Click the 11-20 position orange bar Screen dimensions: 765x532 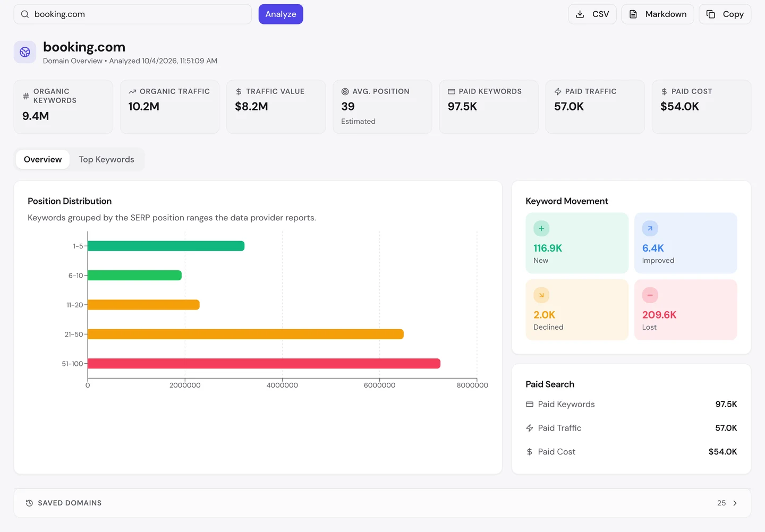(144, 305)
